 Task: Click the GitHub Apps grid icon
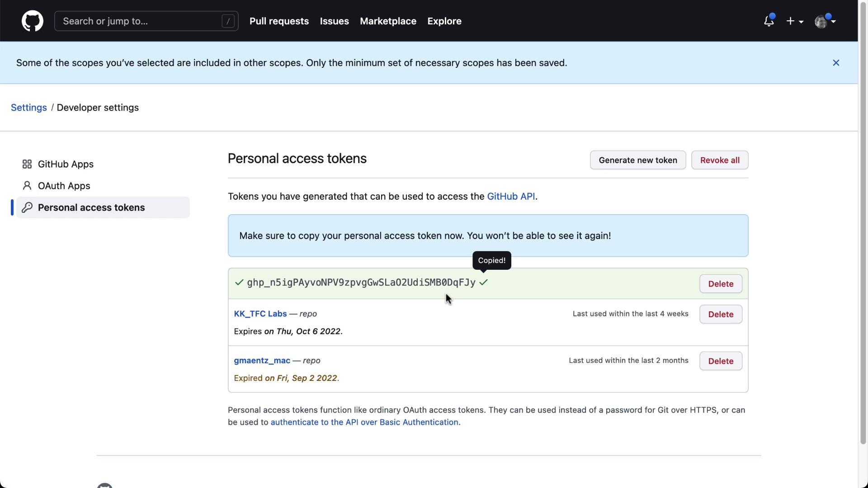tap(27, 164)
